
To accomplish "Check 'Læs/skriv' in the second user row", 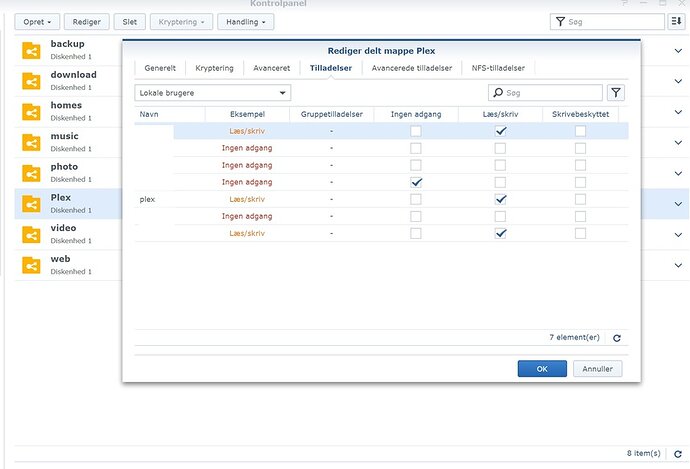I will point(500,148).
